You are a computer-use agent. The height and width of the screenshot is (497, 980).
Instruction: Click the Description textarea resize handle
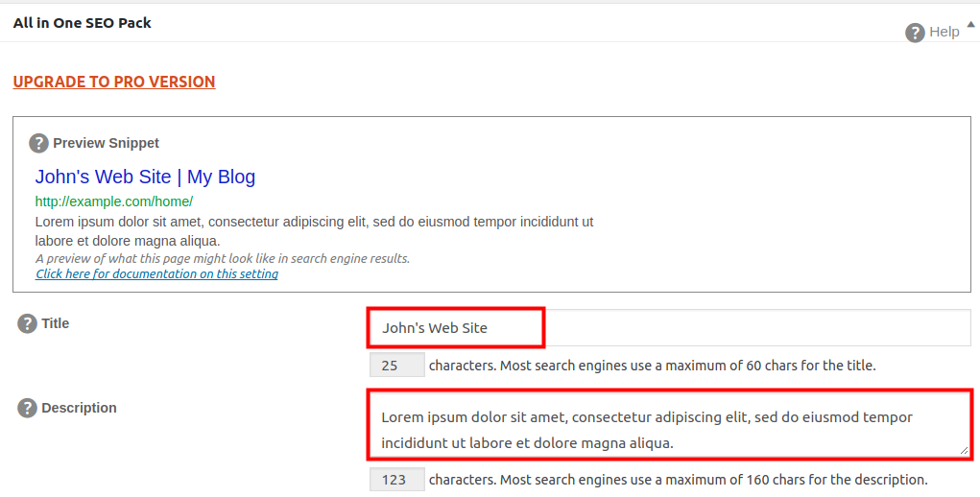[964, 451]
